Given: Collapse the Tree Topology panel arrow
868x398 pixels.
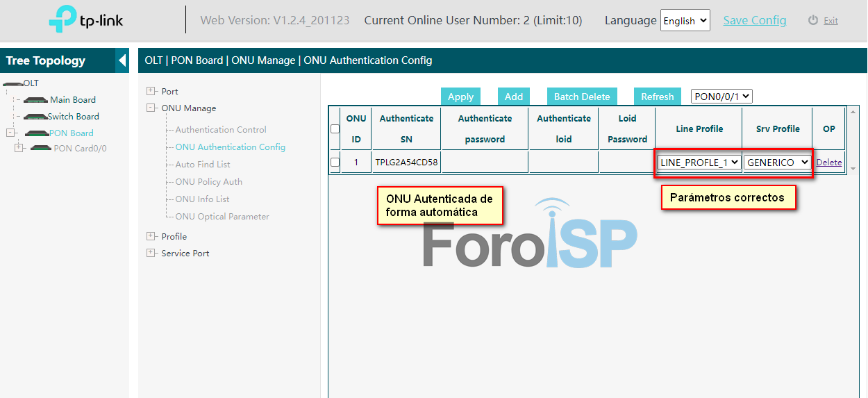Looking at the screenshot, I should point(122,60).
